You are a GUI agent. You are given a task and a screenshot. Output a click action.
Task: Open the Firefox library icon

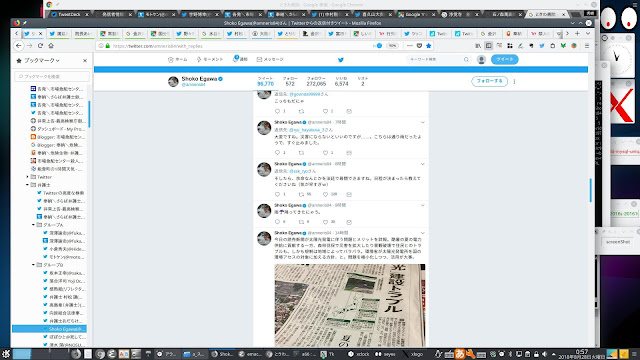pos(478,46)
